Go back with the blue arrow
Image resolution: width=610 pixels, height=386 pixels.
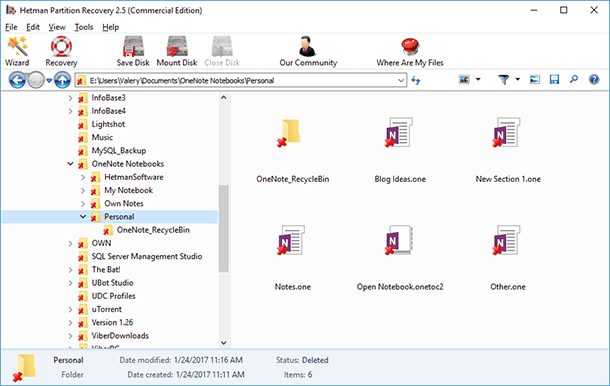pos(17,80)
